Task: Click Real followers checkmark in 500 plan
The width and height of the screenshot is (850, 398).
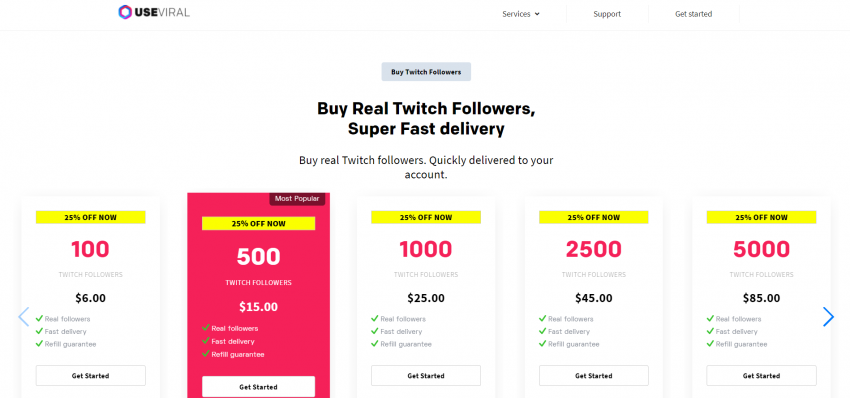Action: coord(205,328)
